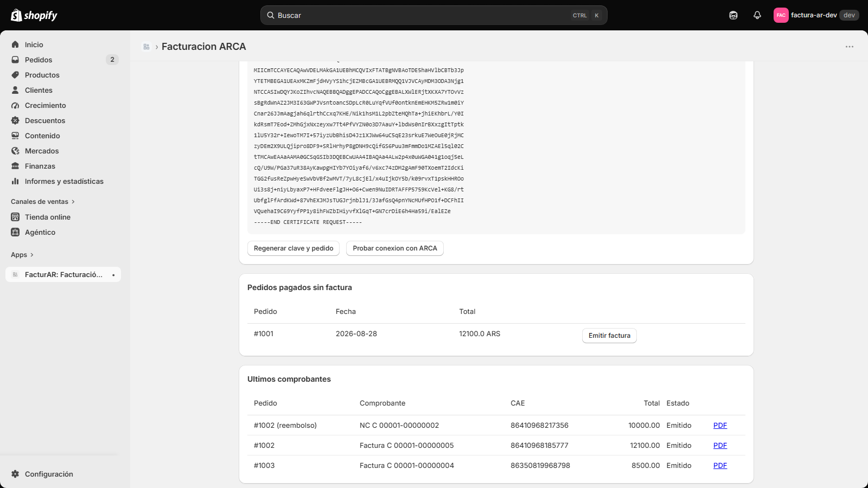Click the Finanzas bank icon
Image resolution: width=868 pixels, height=488 pixels.
click(x=15, y=166)
